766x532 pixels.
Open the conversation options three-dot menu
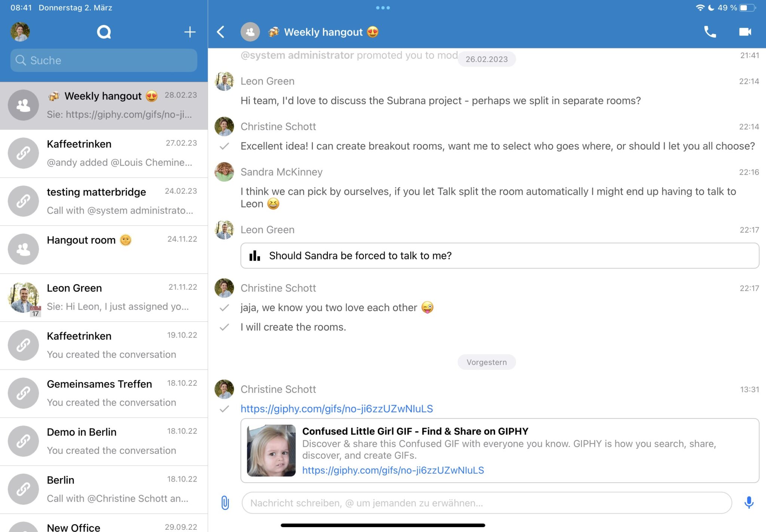(x=382, y=7)
